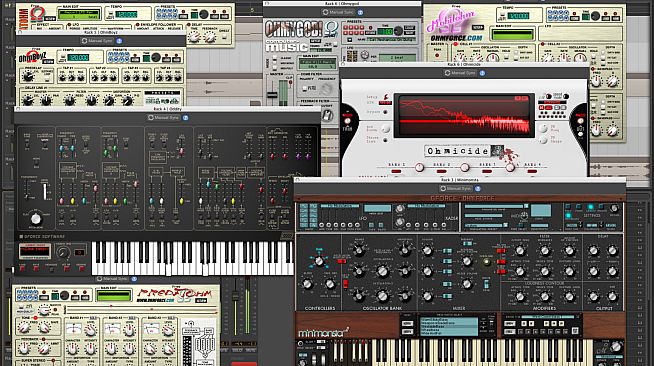Select the Rack 6 | Ohmicide window title
The width and height of the screenshot is (654, 366).
click(464, 65)
